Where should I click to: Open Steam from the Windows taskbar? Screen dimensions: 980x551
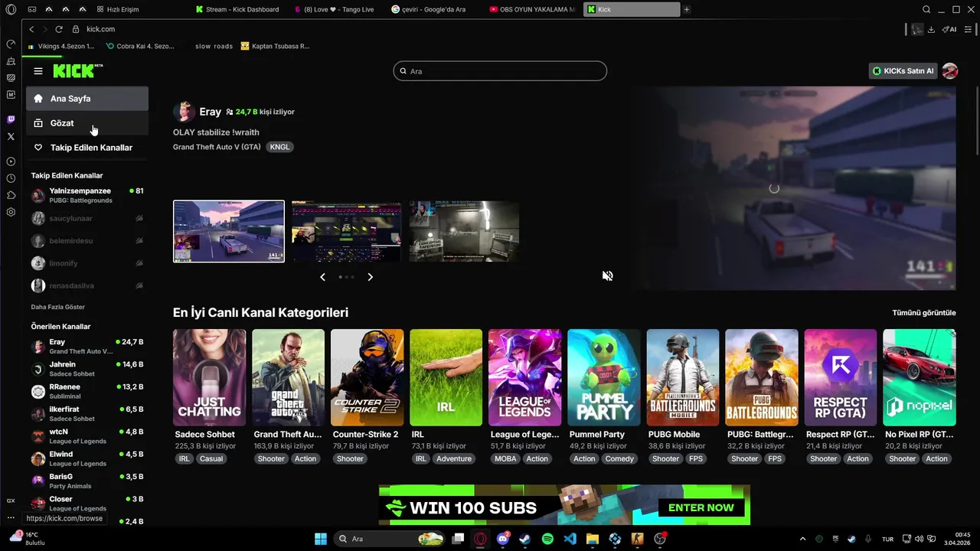click(x=524, y=539)
